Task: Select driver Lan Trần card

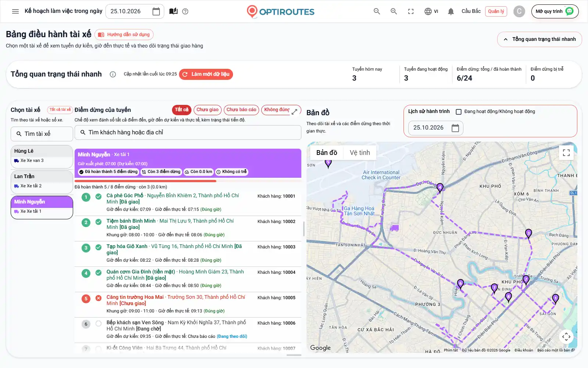Action: click(42, 181)
